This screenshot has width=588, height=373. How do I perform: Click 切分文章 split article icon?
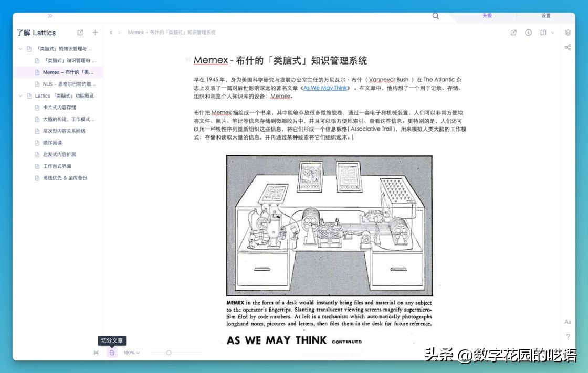[112, 353]
